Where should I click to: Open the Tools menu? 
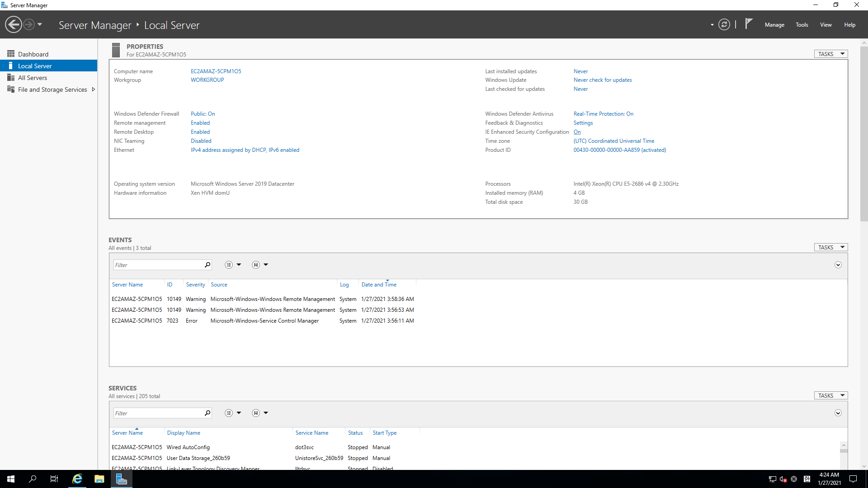802,25
